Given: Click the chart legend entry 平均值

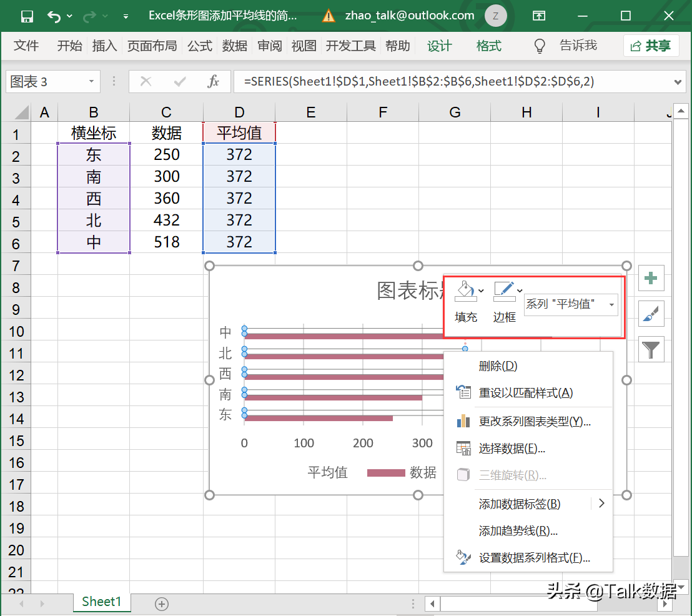Looking at the screenshot, I should click(x=327, y=472).
